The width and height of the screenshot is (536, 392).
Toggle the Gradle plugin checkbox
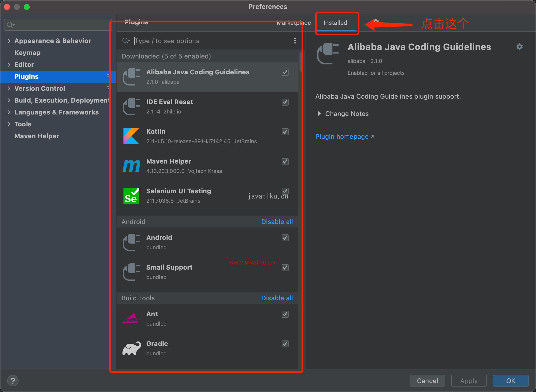[285, 344]
